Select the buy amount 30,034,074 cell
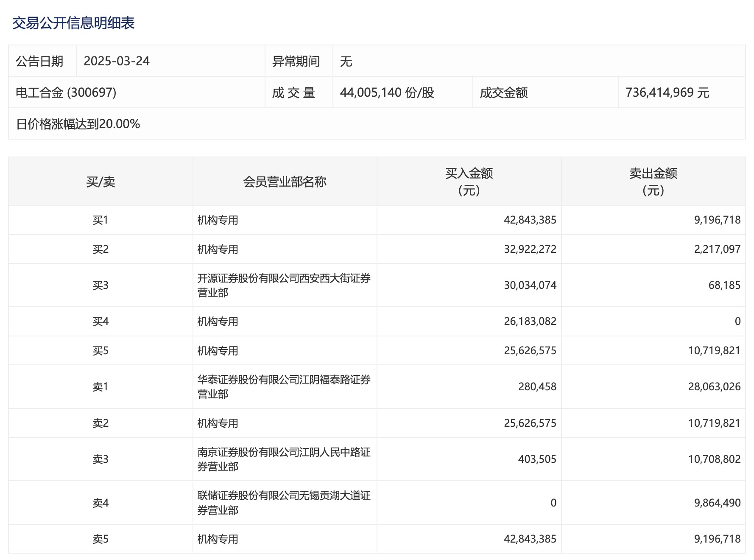754x560 pixels. click(x=530, y=285)
